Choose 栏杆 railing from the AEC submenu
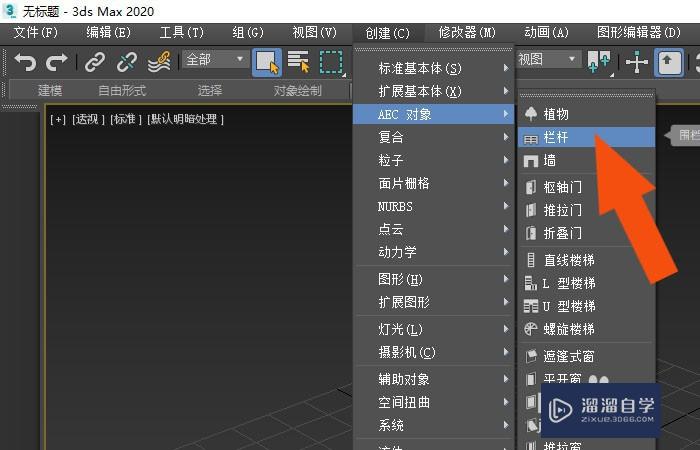Viewport: 700px width, 450px height. (x=587, y=137)
